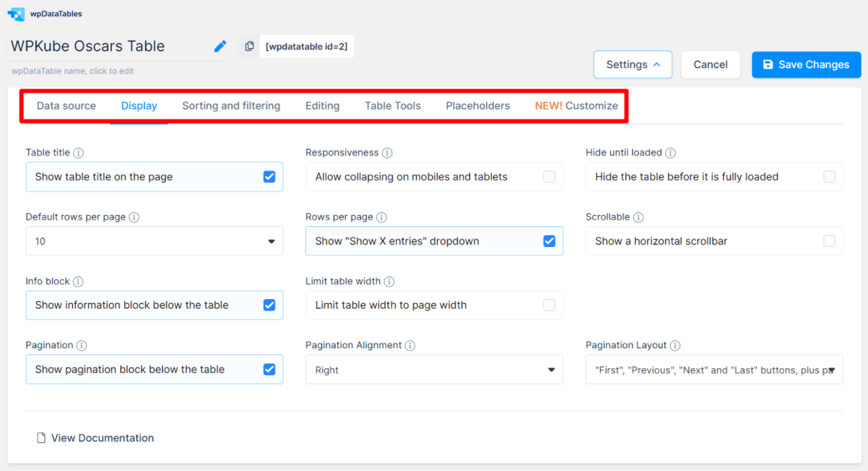Go to the Editing tab
The width and height of the screenshot is (868, 471).
[x=322, y=106]
